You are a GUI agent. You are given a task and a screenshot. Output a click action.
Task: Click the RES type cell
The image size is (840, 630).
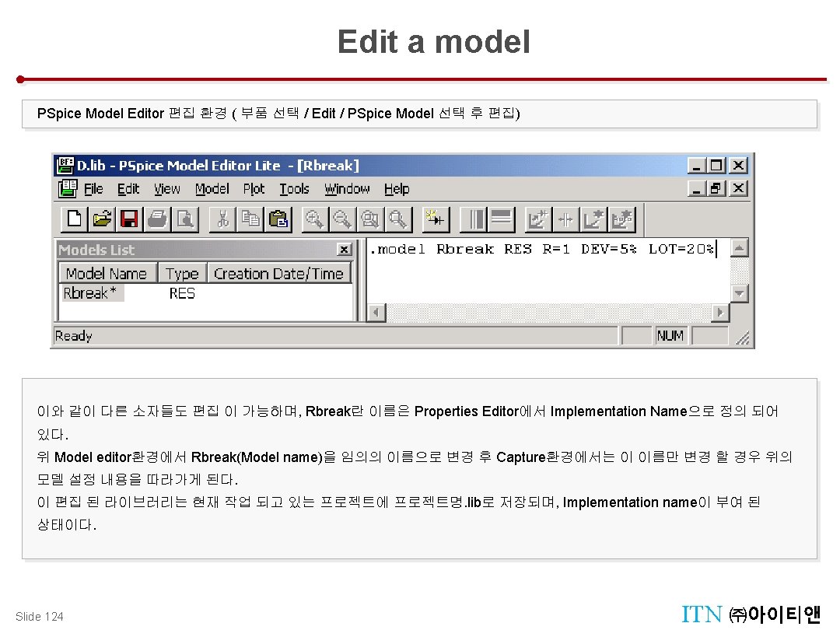click(x=182, y=293)
